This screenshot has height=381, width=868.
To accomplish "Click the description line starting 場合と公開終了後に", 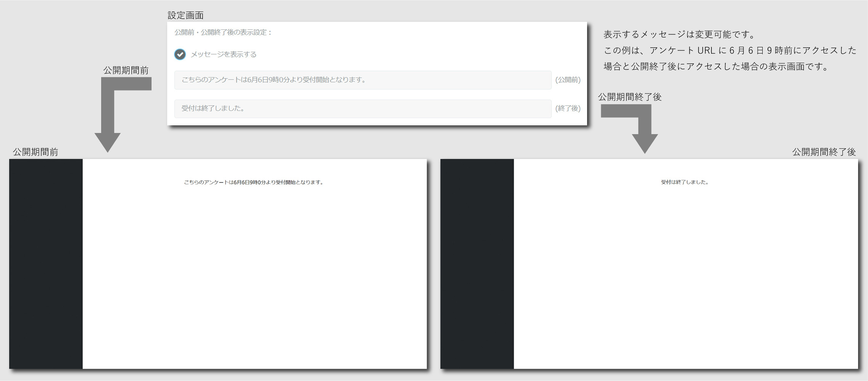I will [x=716, y=66].
